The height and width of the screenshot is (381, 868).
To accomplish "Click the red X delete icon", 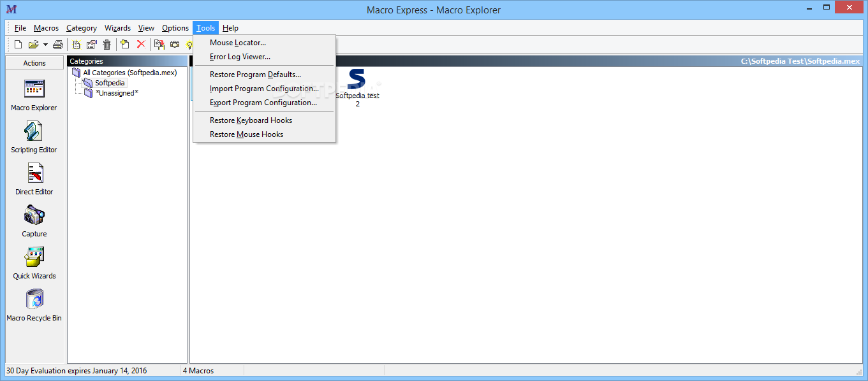I will (141, 45).
